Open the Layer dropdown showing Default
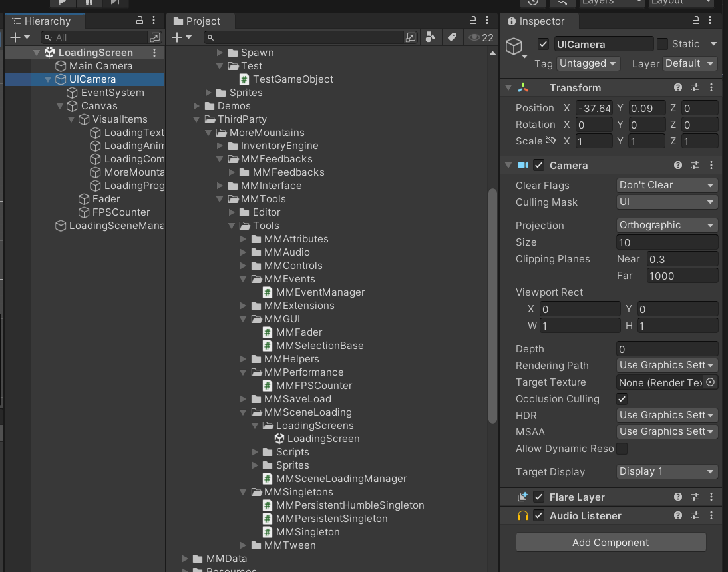The height and width of the screenshot is (572, 728). (689, 63)
